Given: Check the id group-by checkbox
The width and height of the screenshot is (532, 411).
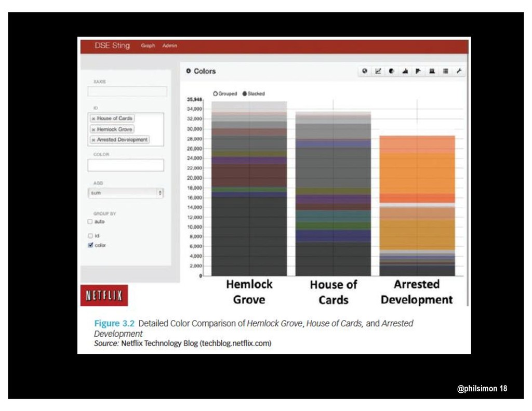Looking at the screenshot, I should point(90,235).
